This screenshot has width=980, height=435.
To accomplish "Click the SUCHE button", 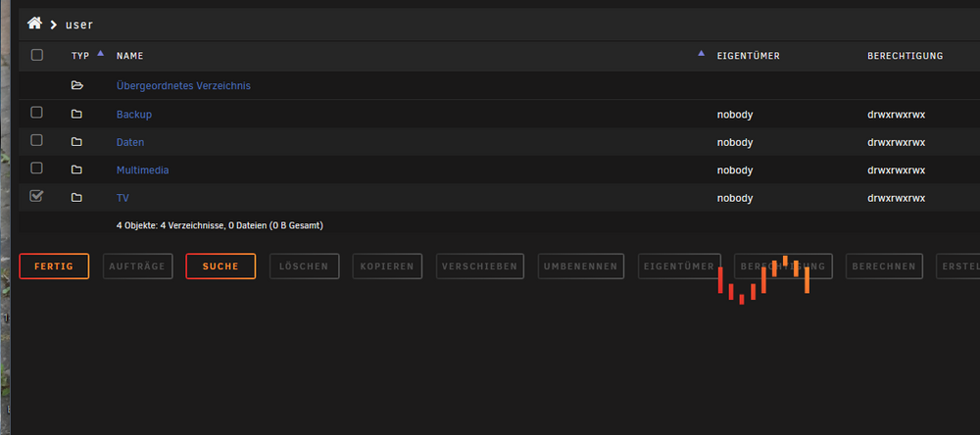I will 220,266.
